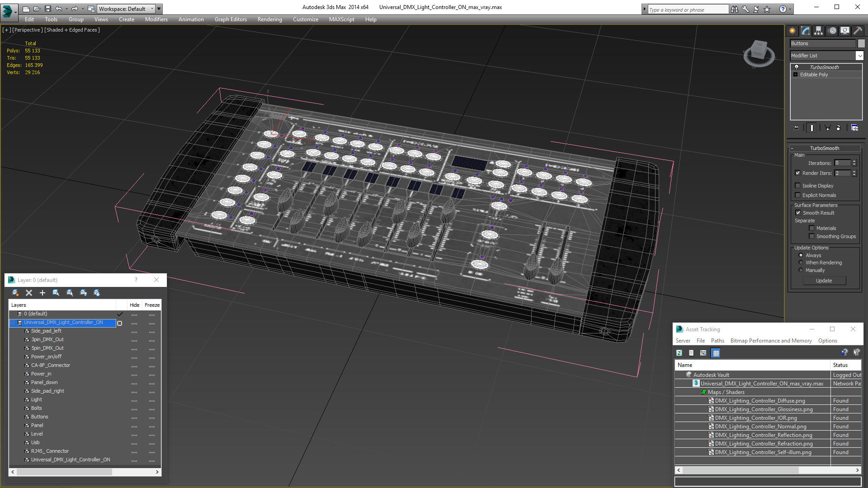Screen dimensions: 868x488
Task: Switch Asset Tracking to table view icon
Action: pos(716,353)
